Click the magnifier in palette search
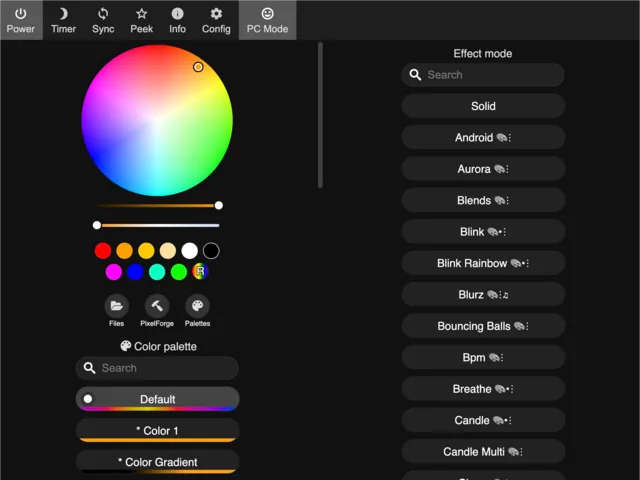Screen dimensions: 640x480 click(89, 368)
